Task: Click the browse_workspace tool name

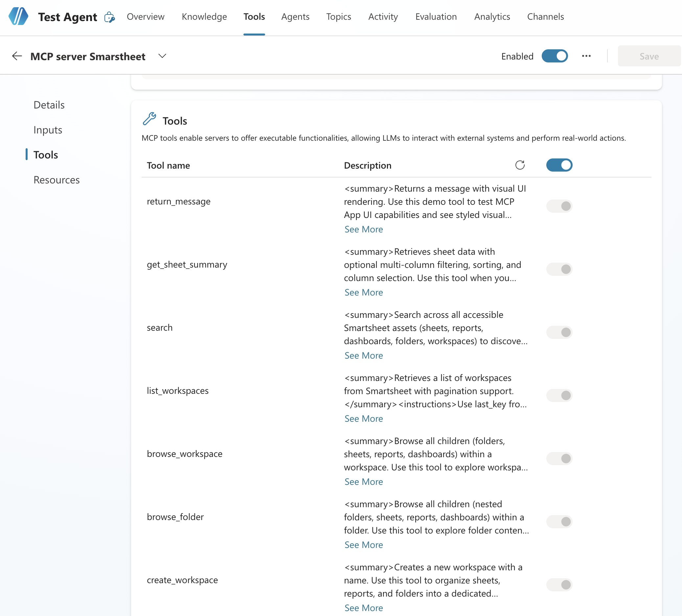Action: [x=184, y=454]
